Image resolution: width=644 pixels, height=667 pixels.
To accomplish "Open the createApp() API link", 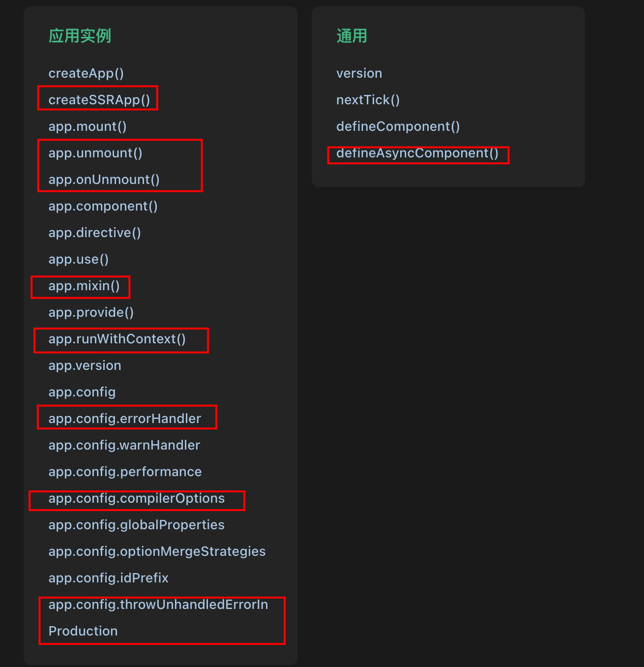I will pos(86,73).
